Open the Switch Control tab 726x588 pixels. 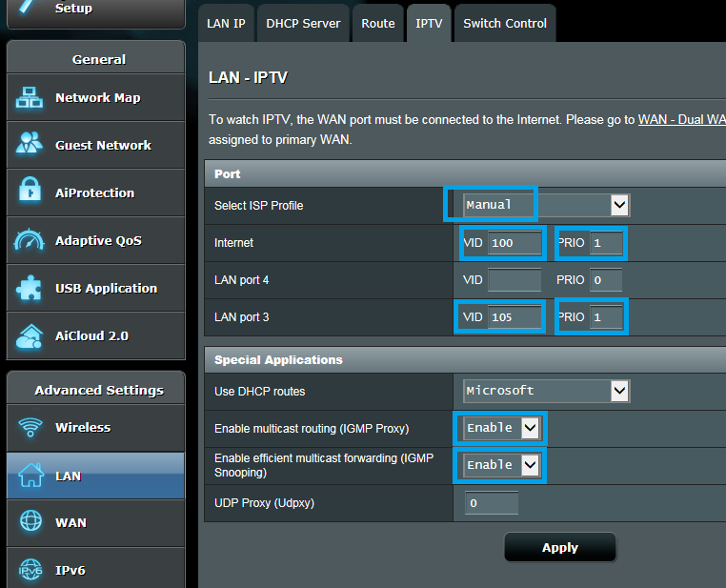pyautogui.click(x=505, y=23)
